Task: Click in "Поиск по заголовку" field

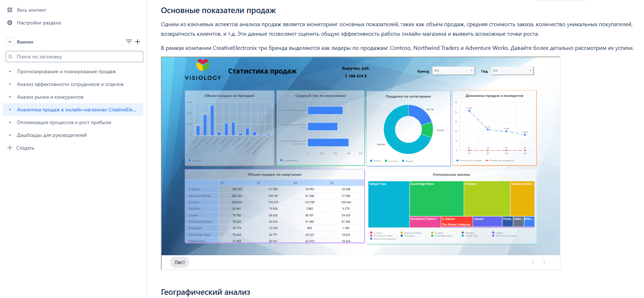Action: point(74,57)
